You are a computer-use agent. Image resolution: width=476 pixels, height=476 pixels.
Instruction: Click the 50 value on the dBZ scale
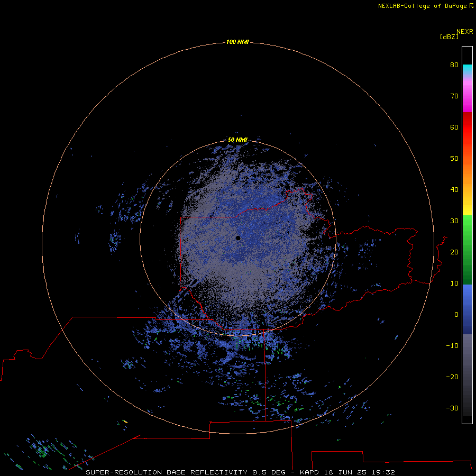point(454,159)
